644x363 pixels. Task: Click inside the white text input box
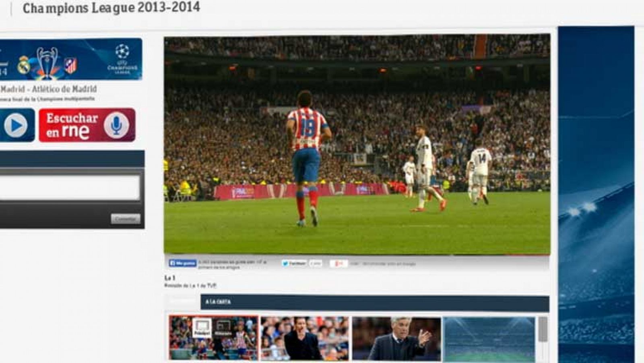[x=69, y=187]
